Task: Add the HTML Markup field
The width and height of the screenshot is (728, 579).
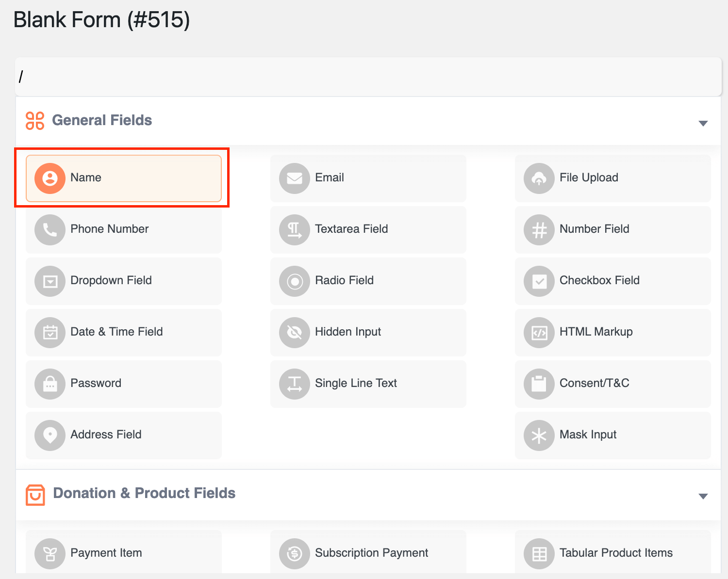Action: 612,333
